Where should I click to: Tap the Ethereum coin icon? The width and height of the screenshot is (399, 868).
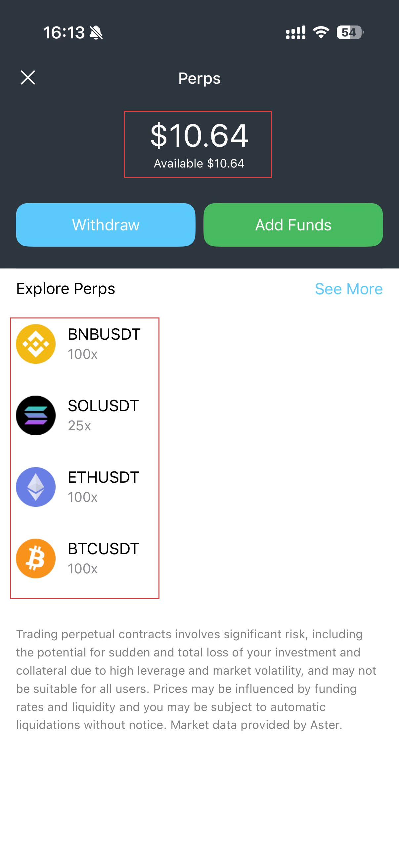click(36, 487)
